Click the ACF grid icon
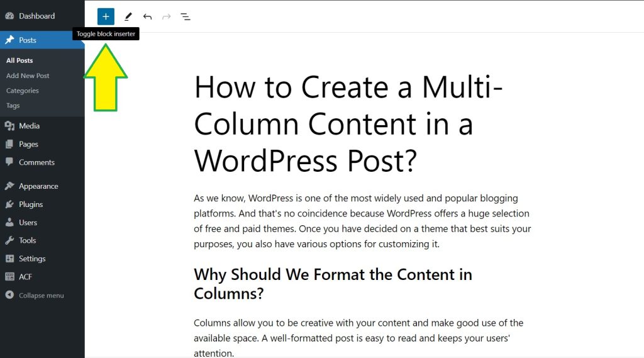 point(9,277)
